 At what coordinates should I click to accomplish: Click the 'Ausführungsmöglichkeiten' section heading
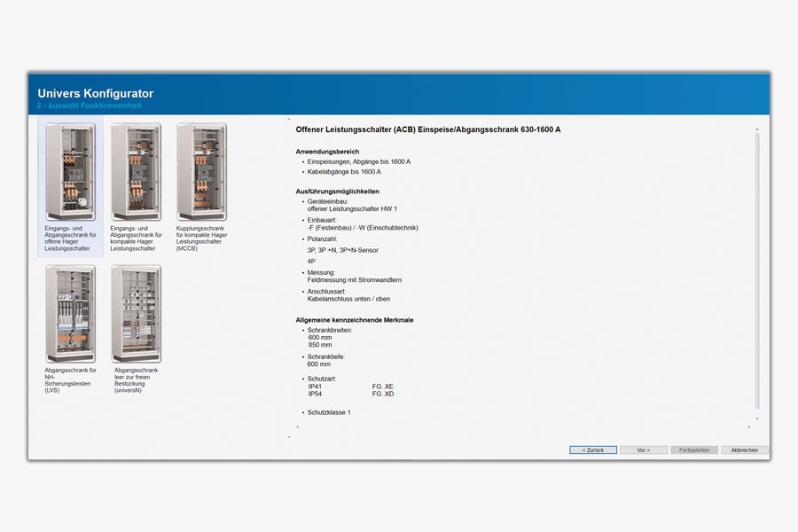click(x=338, y=192)
